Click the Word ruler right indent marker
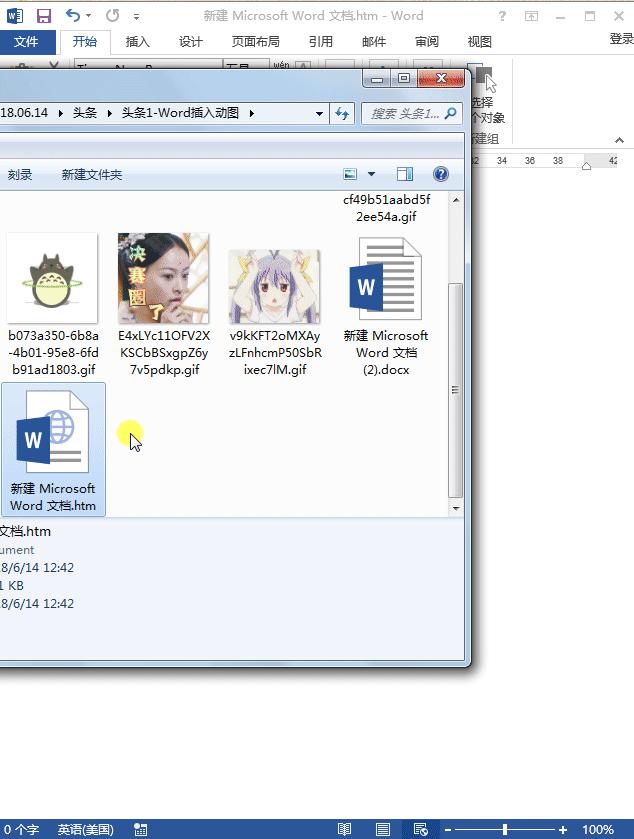Viewport: 634px width, 839px height. (586, 166)
